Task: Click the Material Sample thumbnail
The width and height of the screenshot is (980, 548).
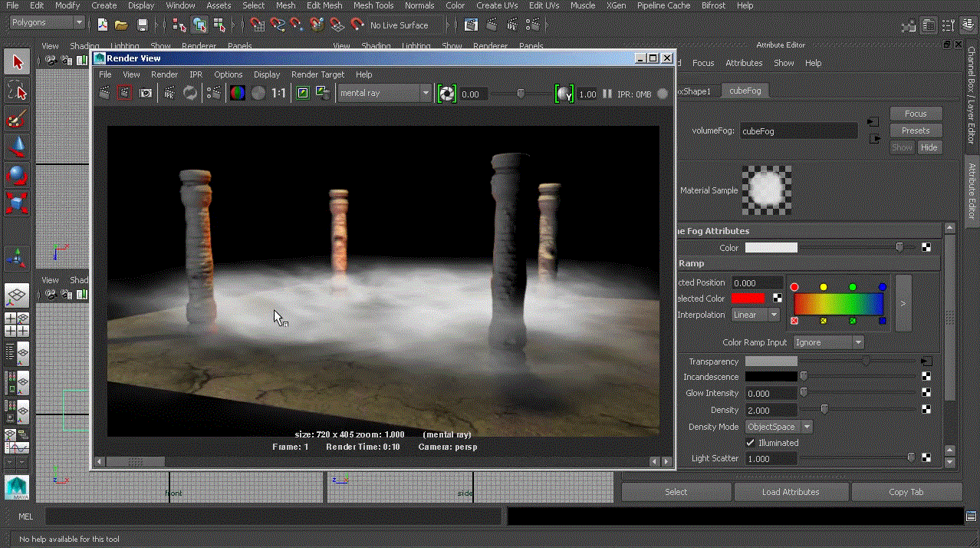Action: (x=767, y=190)
